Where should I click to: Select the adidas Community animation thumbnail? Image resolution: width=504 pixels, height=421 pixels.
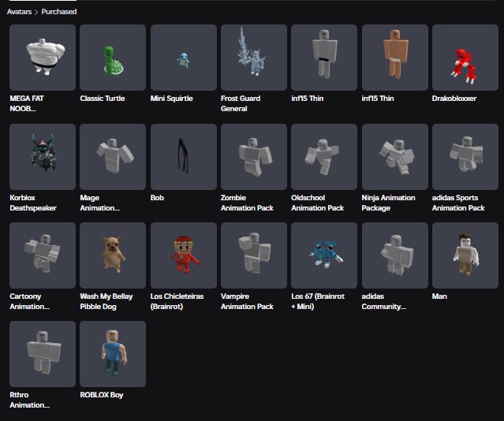click(x=395, y=255)
